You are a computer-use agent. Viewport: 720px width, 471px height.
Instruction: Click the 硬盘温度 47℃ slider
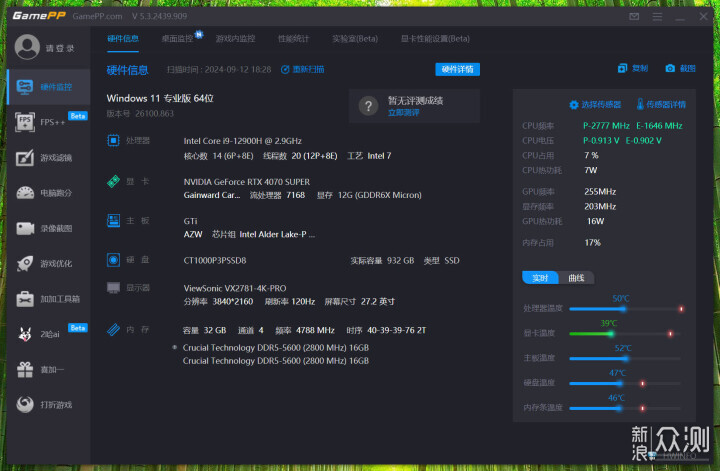click(x=625, y=383)
